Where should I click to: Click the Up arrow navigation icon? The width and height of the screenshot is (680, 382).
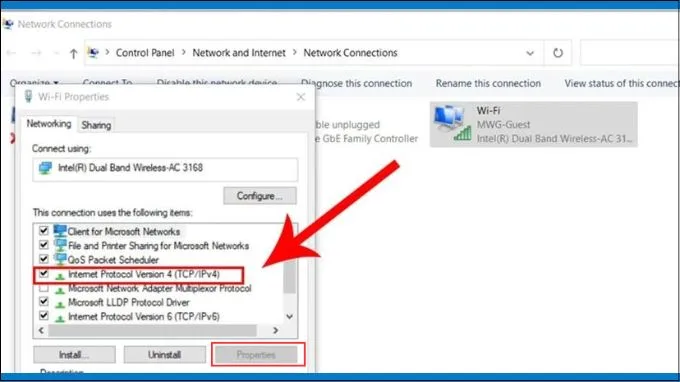coord(73,53)
